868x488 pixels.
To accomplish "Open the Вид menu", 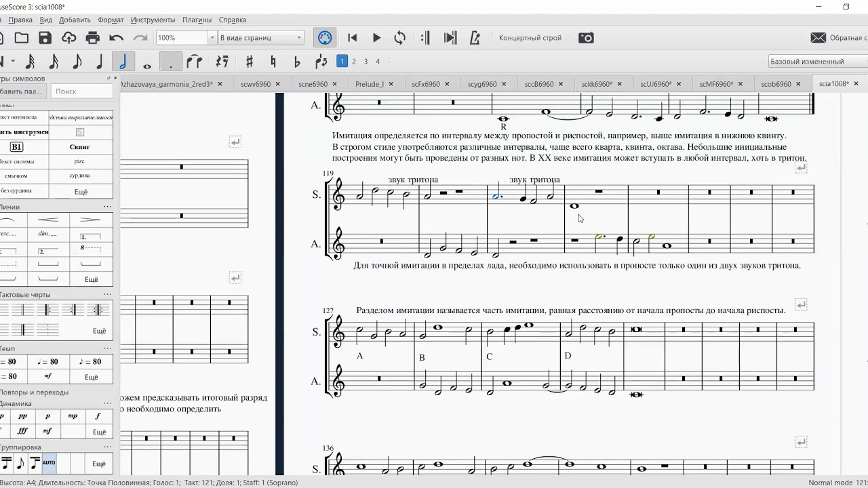I will 45,20.
